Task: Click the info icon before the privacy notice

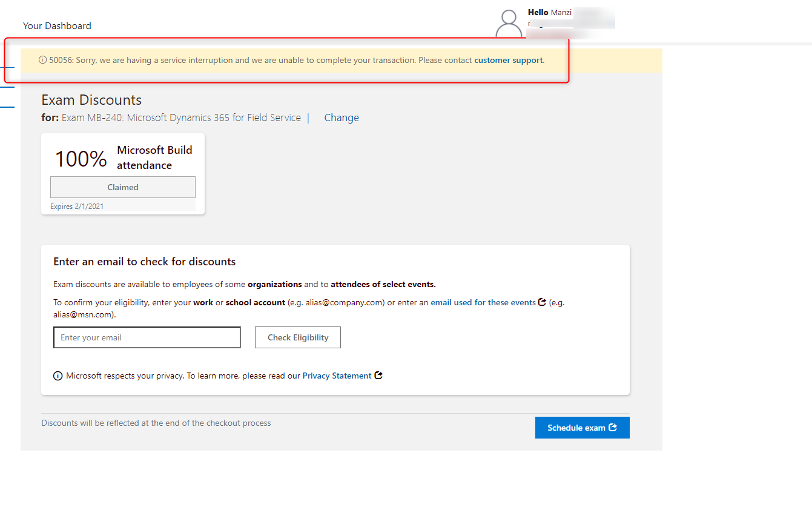Action: pos(58,376)
